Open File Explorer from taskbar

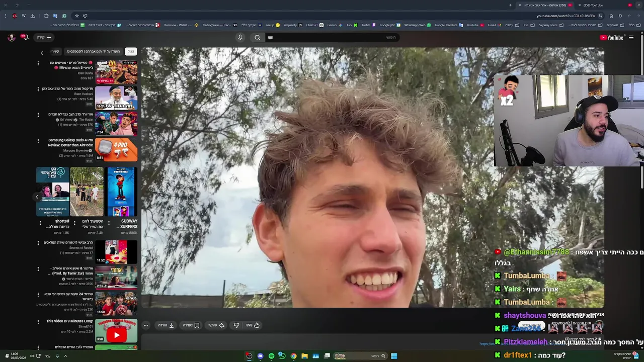[x=304, y=356]
